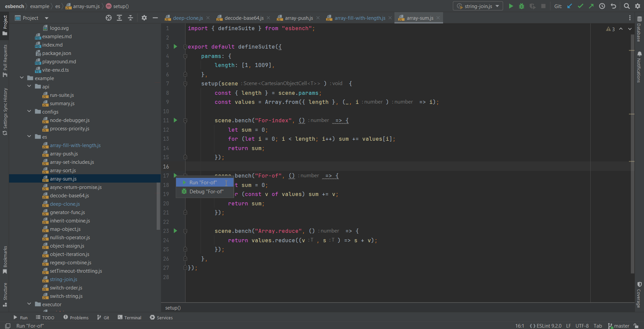The width and height of the screenshot is (644, 329).
Task: Toggle the Bookmarks tool window
Action: tap(5, 260)
